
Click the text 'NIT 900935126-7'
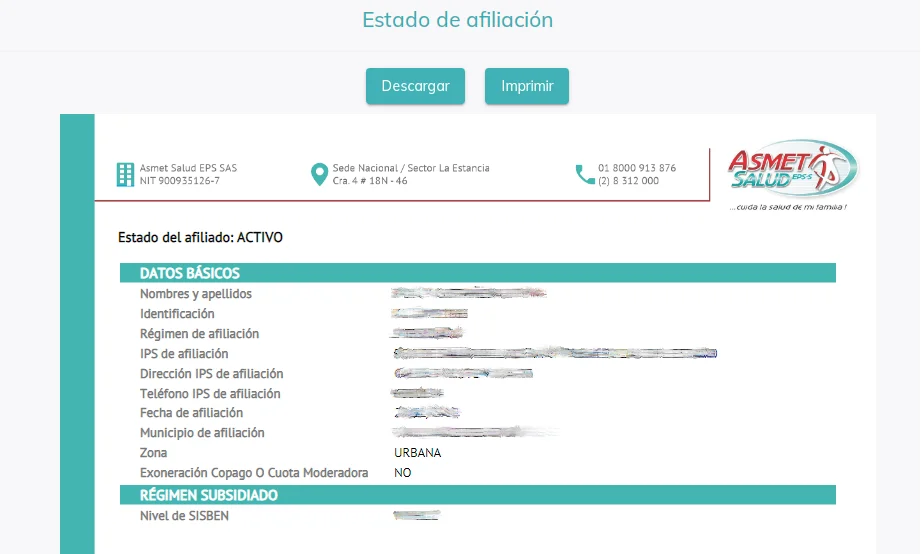point(180,181)
